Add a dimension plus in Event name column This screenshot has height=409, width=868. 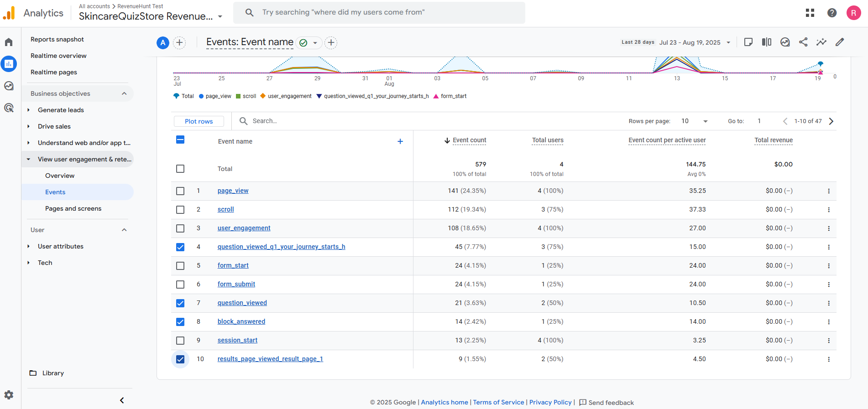point(400,141)
